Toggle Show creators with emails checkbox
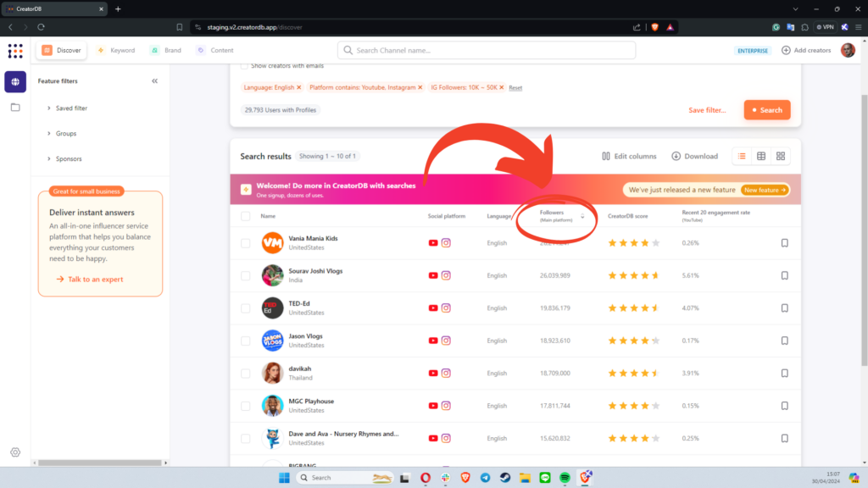868x488 pixels. point(244,65)
